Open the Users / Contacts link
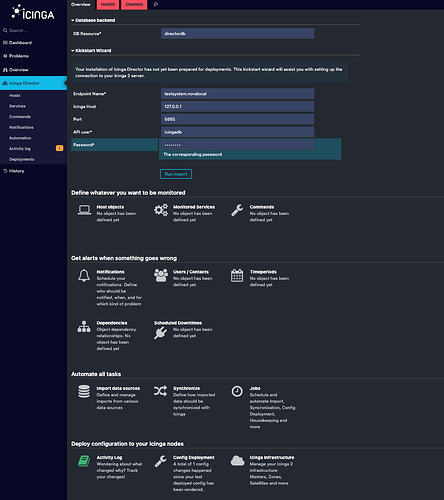 coord(191,272)
